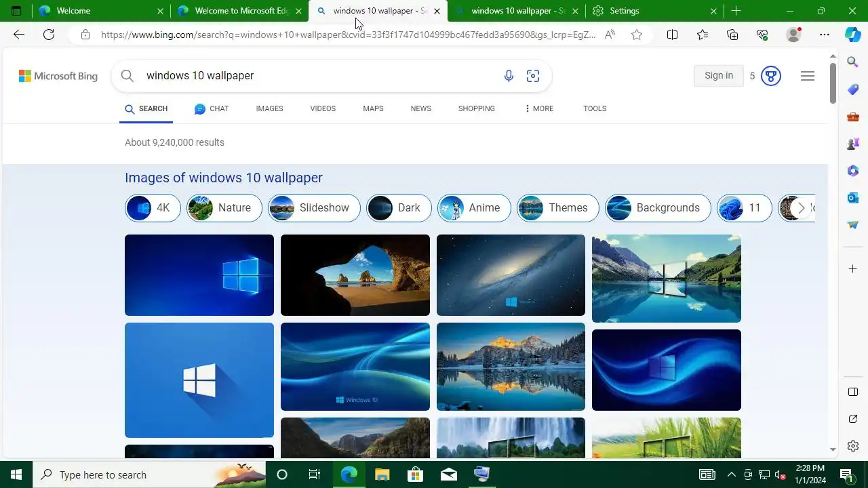Viewport: 868px width, 488px height.
Task: Select the VIDEOS search category
Action: pos(323,108)
